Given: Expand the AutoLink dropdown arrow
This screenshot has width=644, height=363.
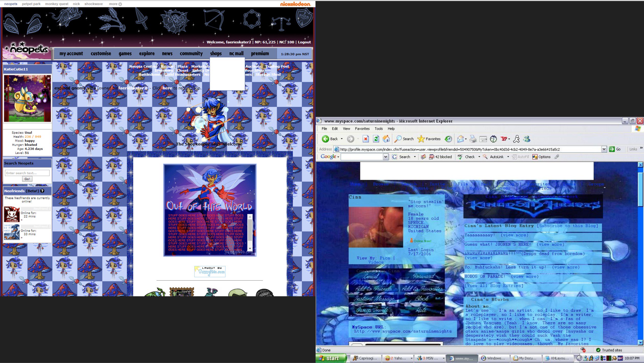Looking at the screenshot, I should [508, 157].
